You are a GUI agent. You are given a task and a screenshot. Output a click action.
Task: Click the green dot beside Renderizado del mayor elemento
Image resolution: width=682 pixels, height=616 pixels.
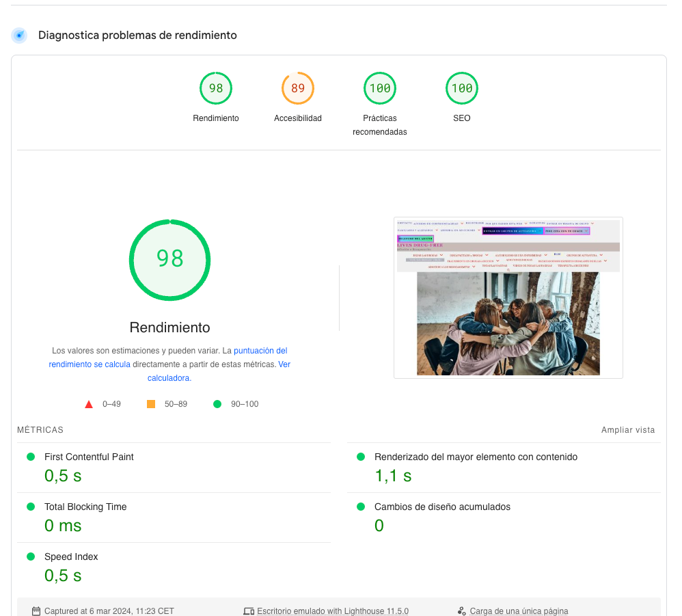point(361,457)
